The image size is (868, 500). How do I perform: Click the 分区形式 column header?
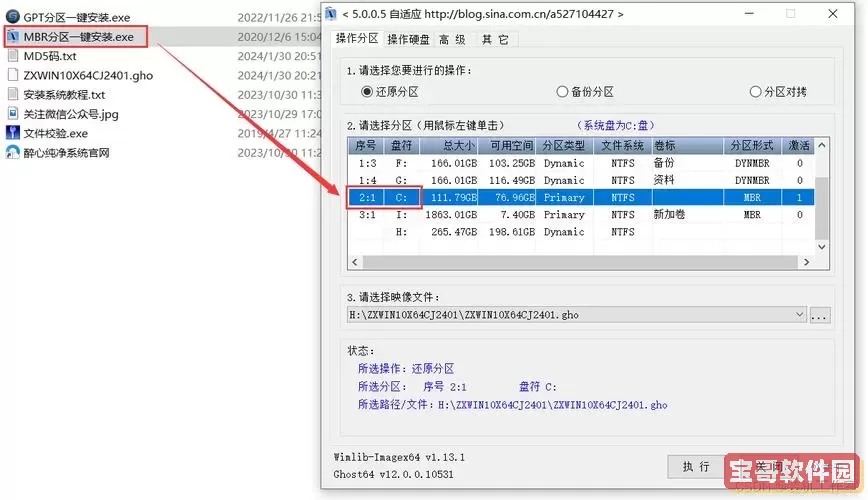[752, 146]
